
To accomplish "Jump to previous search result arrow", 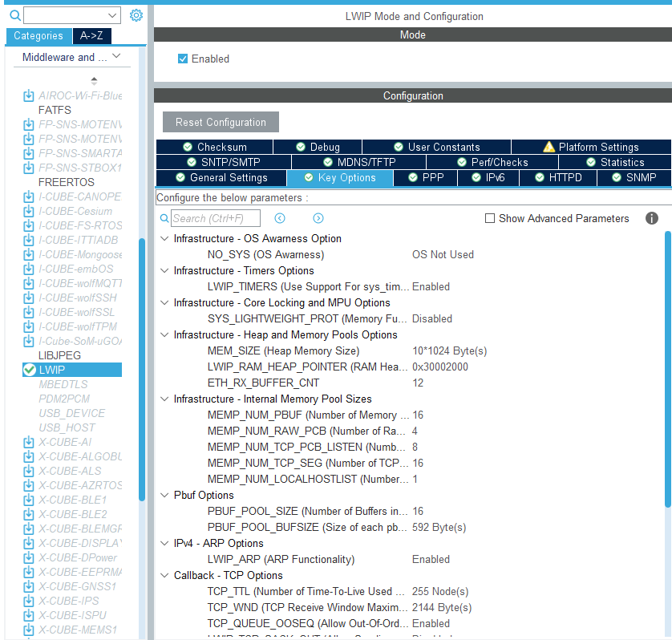I will pyautogui.click(x=280, y=217).
